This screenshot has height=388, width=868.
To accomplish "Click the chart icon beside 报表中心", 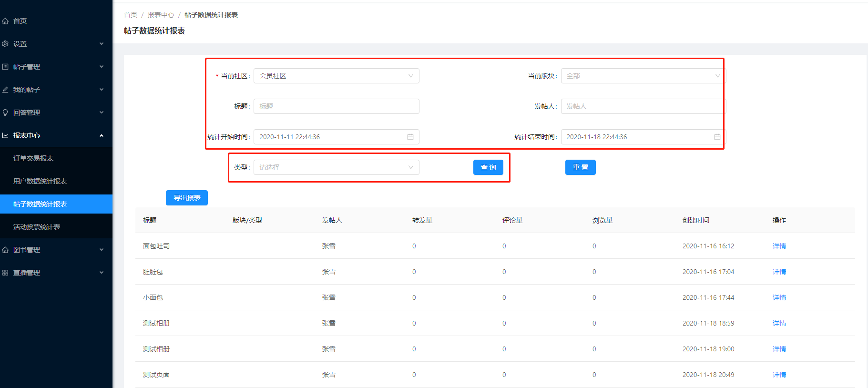I will point(5,135).
